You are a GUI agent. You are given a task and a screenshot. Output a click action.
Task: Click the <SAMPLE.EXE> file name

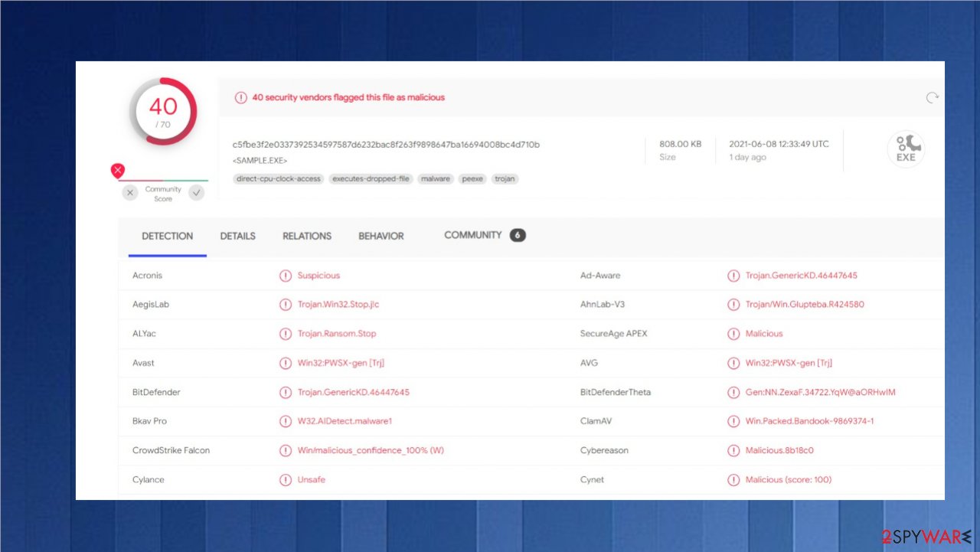pyautogui.click(x=260, y=161)
